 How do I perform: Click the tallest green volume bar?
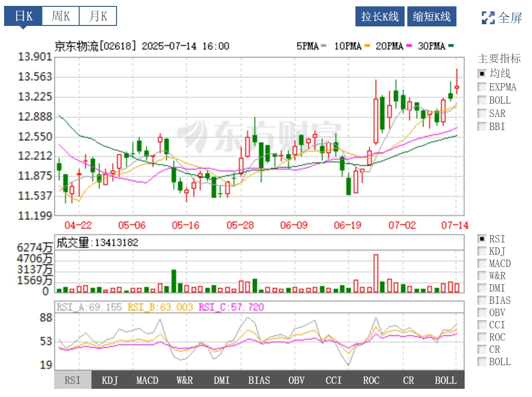click(x=174, y=281)
